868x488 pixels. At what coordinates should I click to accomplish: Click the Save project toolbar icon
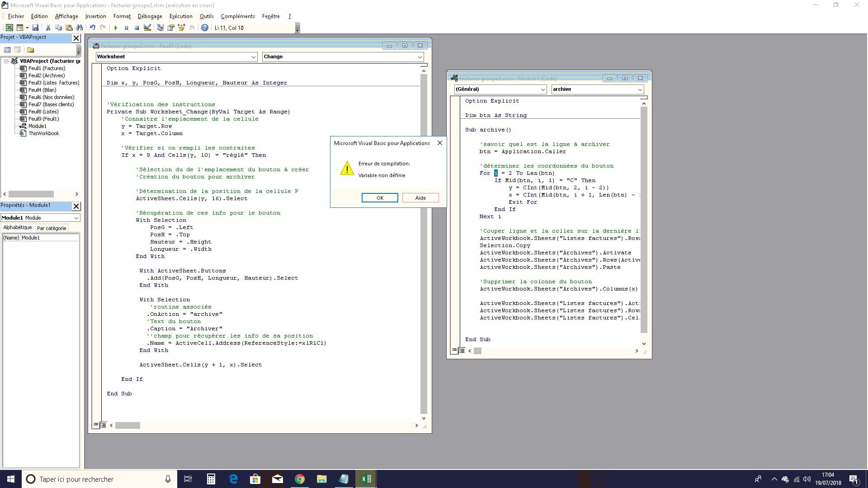pyautogui.click(x=35, y=28)
